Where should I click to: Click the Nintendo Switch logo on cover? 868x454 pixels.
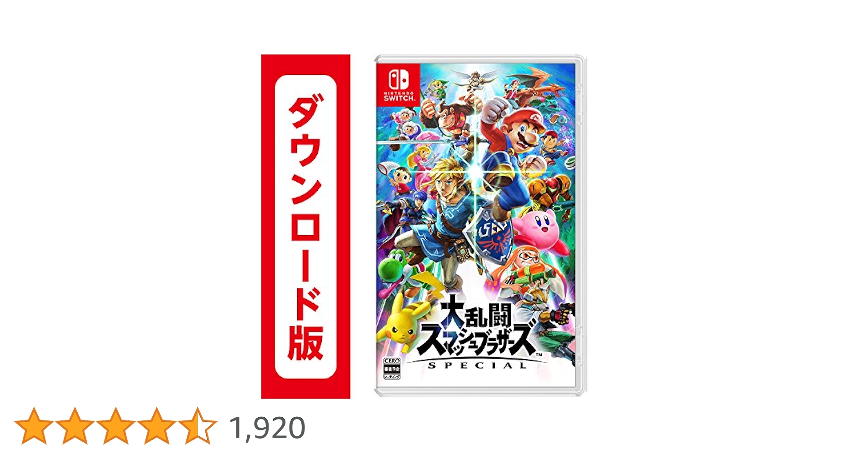point(399,85)
